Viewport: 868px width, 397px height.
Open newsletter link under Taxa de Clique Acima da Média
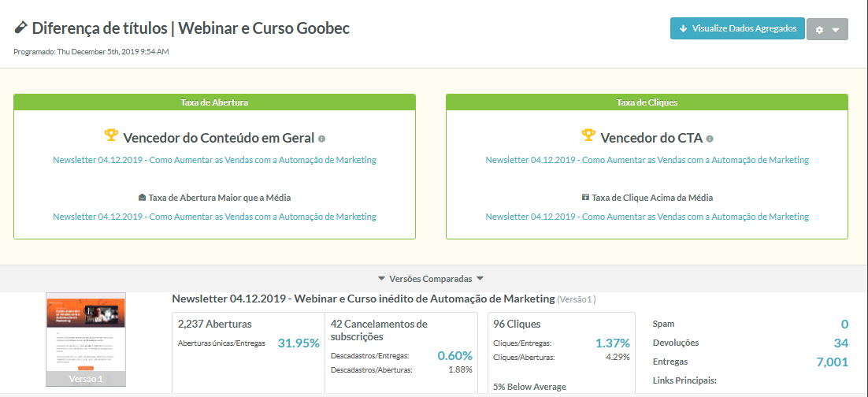pos(647,217)
